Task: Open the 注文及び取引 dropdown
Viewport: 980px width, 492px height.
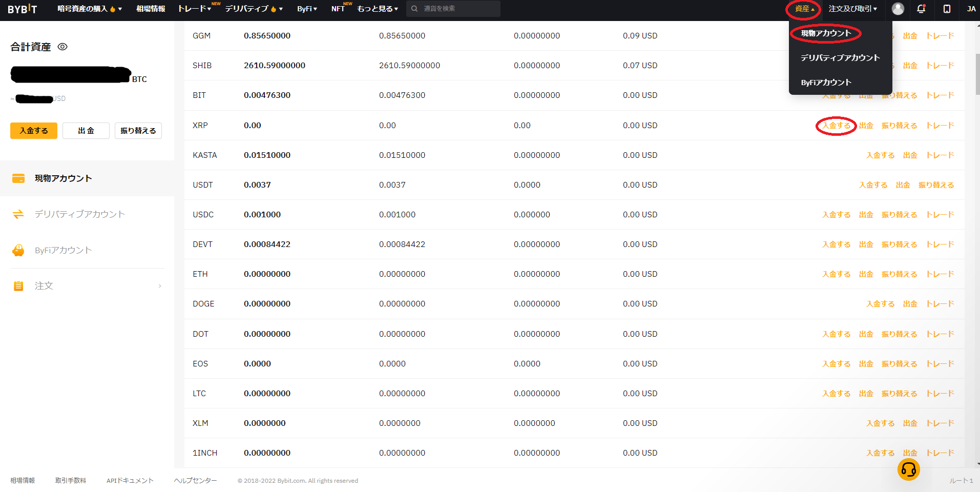Action: [853, 9]
